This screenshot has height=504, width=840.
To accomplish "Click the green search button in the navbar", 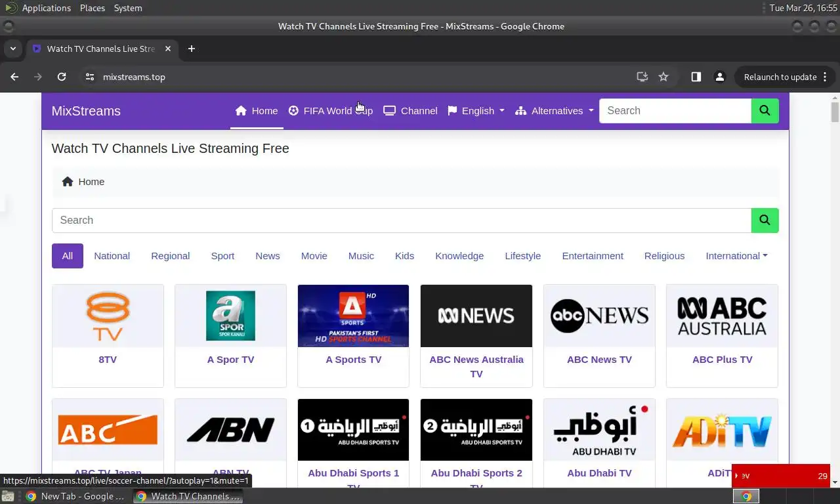I will pyautogui.click(x=765, y=111).
